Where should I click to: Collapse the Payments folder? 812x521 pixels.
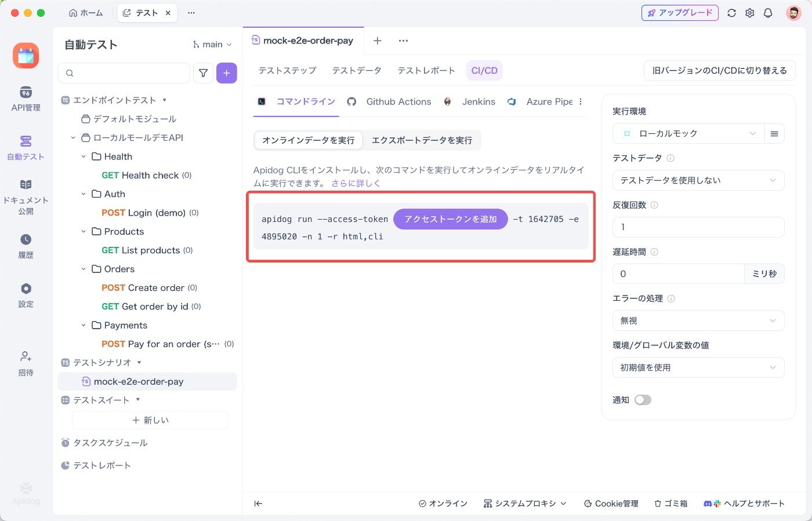point(84,325)
